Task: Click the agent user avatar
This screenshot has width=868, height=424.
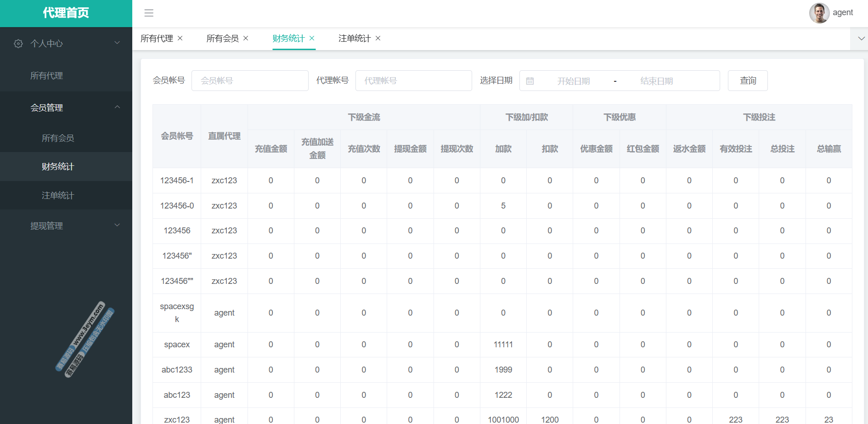Action: tap(819, 13)
